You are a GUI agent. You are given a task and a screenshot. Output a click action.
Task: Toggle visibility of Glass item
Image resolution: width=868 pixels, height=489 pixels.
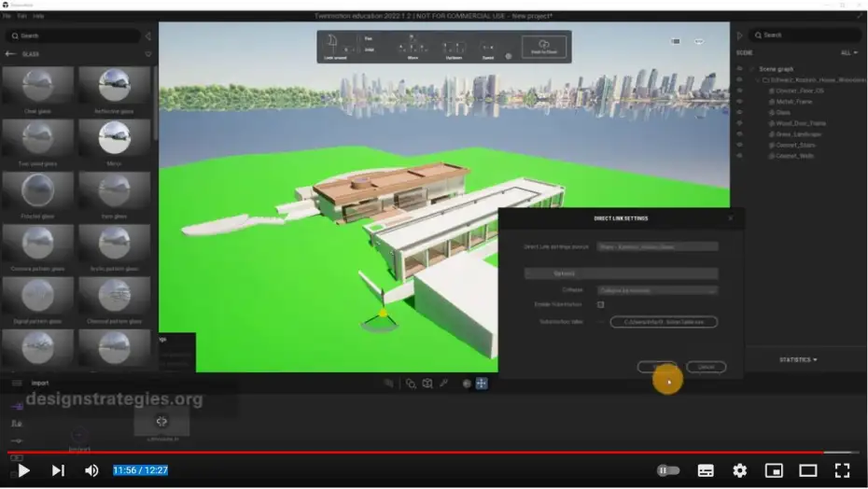[x=739, y=112]
